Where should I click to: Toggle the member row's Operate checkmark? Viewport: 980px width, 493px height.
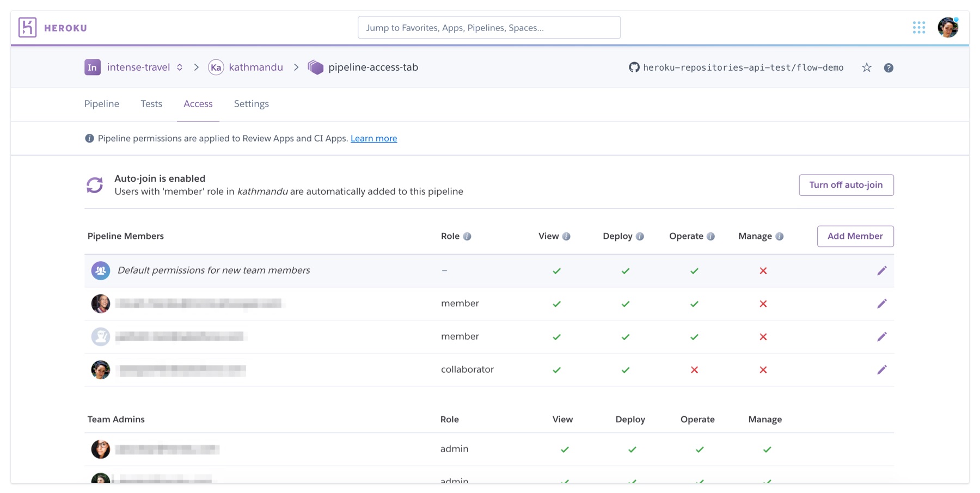tap(694, 304)
